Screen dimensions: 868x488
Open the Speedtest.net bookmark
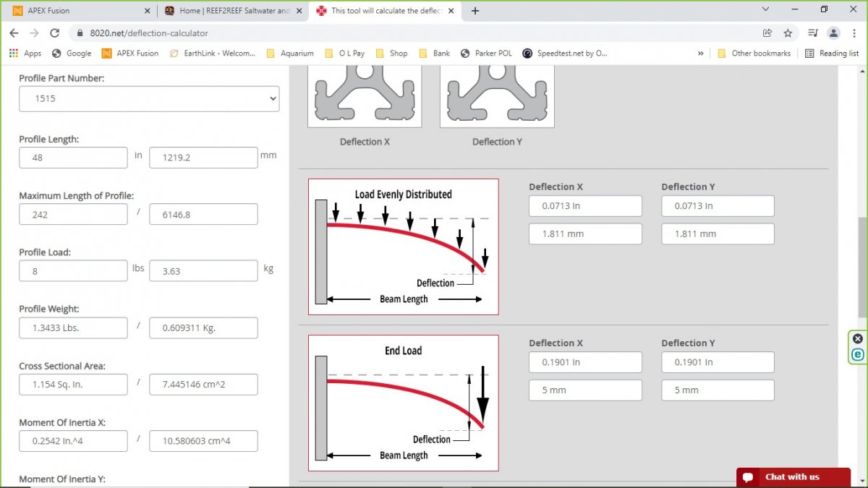tap(564, 53)
